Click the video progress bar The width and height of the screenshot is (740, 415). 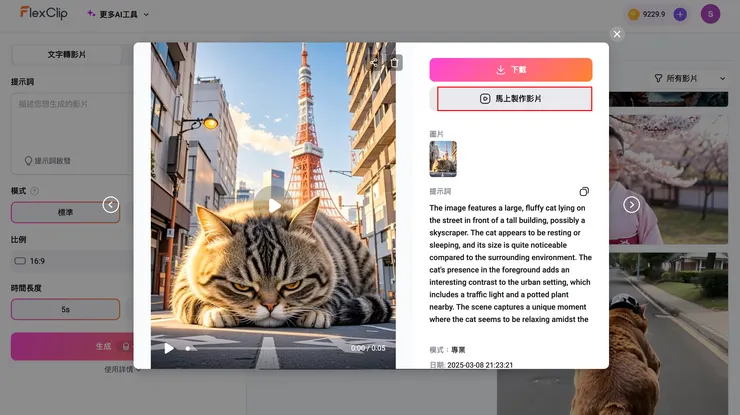264,348
